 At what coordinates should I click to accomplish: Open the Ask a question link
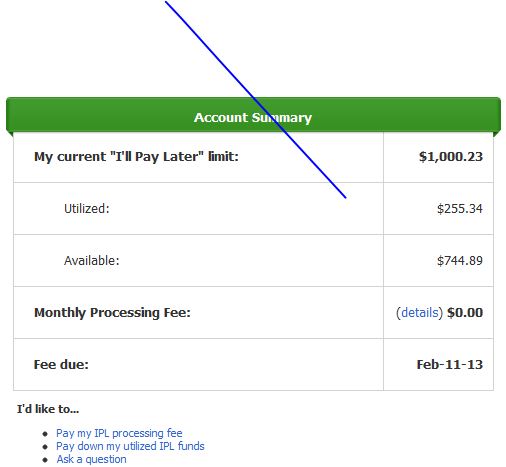click(91, 459)
